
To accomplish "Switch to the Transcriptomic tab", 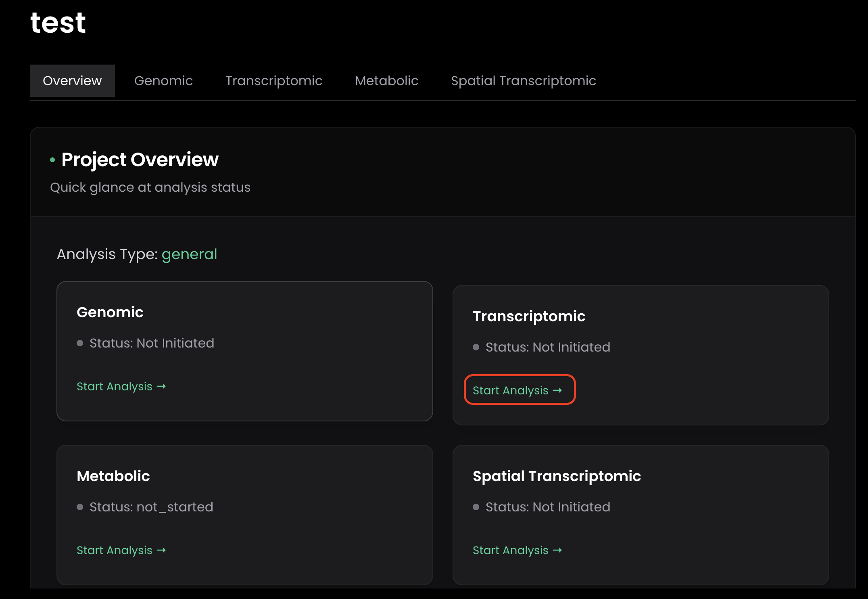I will 274,81.
